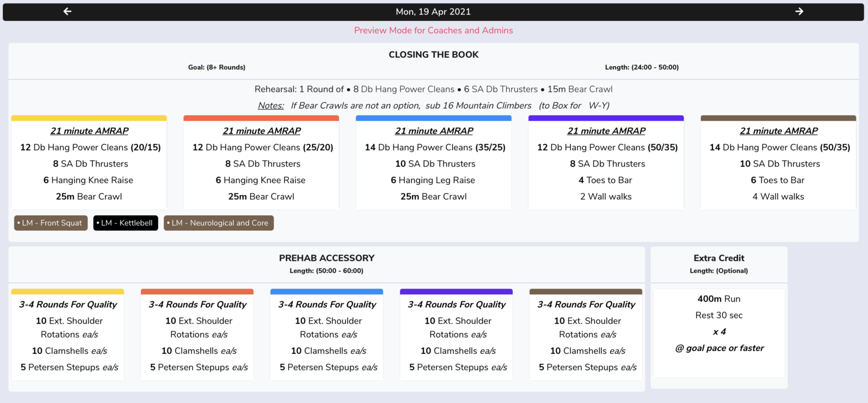
Task: Click 10 Clamshells ea/s in orange prehab card
Action: 199,351
